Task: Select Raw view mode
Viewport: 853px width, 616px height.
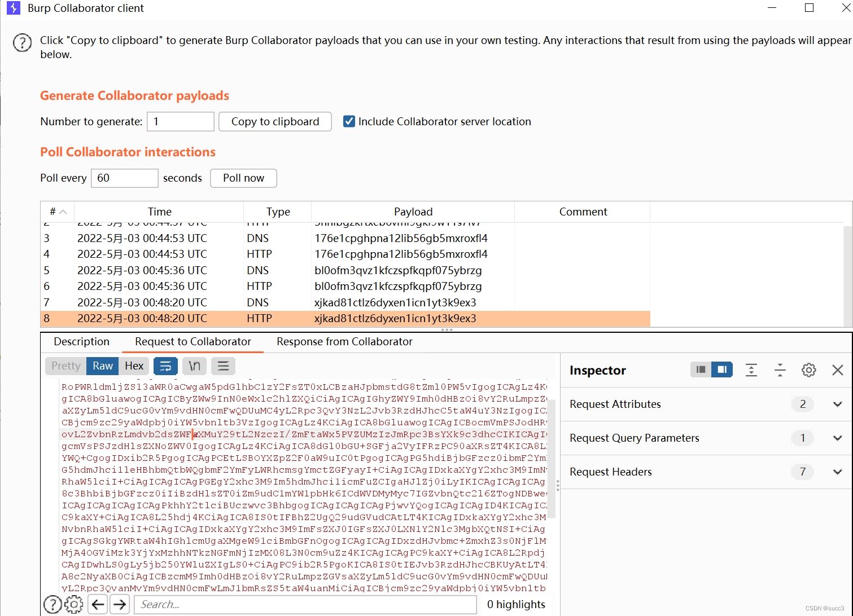Action: click(x=103, y=366)
